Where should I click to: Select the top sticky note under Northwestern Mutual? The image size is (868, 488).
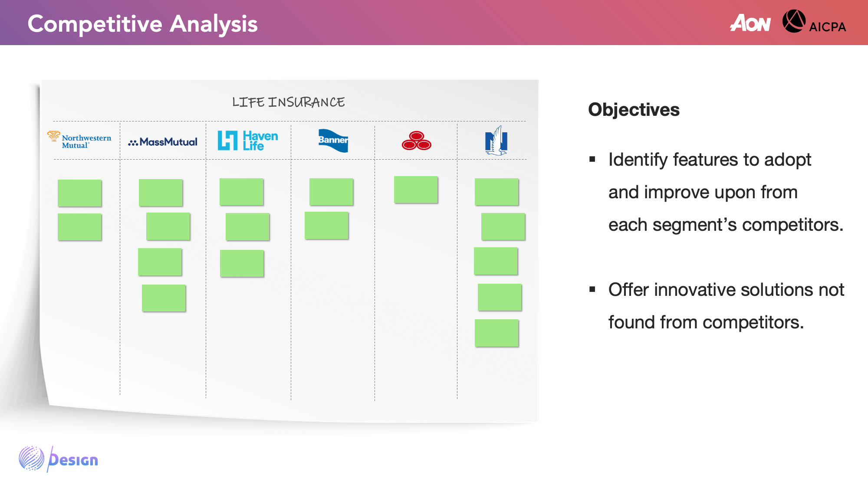[x=79, y=193]
